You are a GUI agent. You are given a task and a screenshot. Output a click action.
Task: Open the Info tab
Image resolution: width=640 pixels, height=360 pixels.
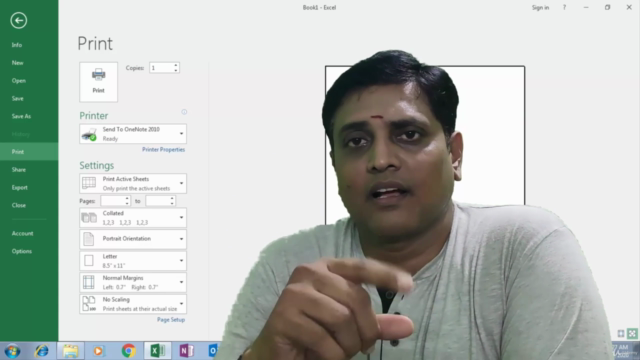tap(17, 45)
